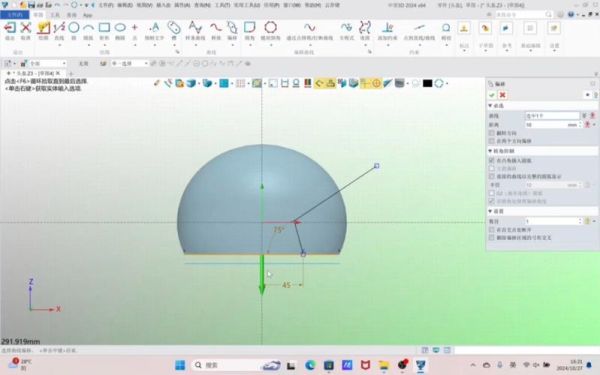Click the curve selection field in the Offset panel
Image resolution: width=600 pixels, height=375 pixels.
(552, 116)
